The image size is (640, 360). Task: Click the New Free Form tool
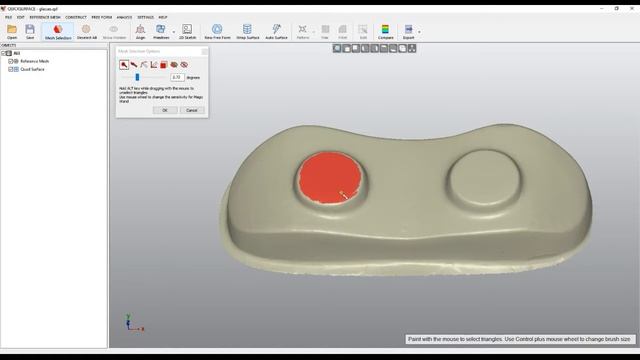[217, 31]
